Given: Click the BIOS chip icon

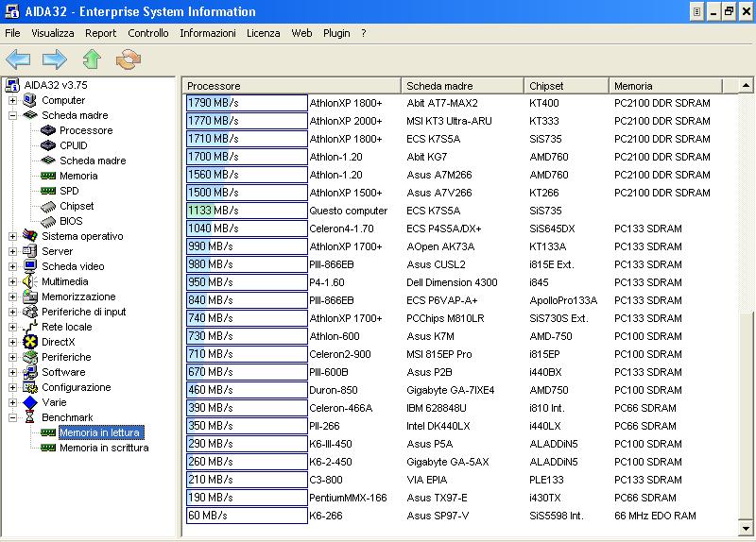Looking at the screenshot, I should [48, 222].
